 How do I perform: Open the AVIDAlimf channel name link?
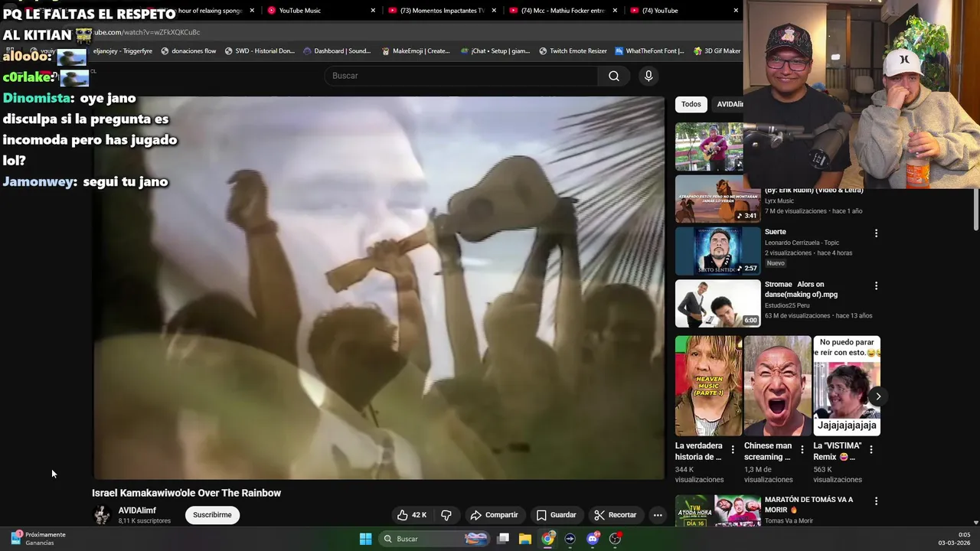tap(137, 510)
